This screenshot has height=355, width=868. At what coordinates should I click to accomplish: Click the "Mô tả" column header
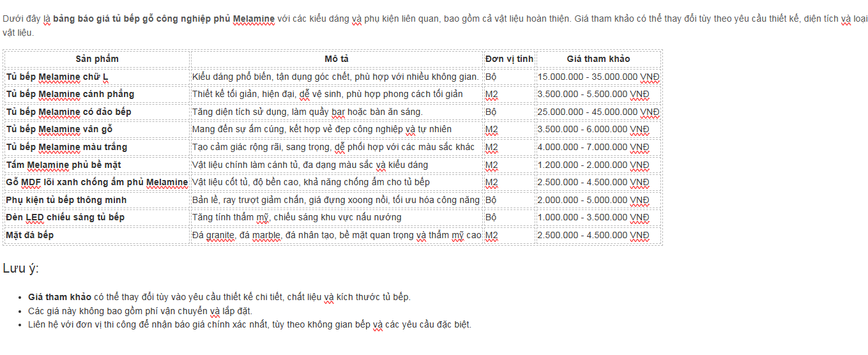pyautogui.click(x=336, y=59)
